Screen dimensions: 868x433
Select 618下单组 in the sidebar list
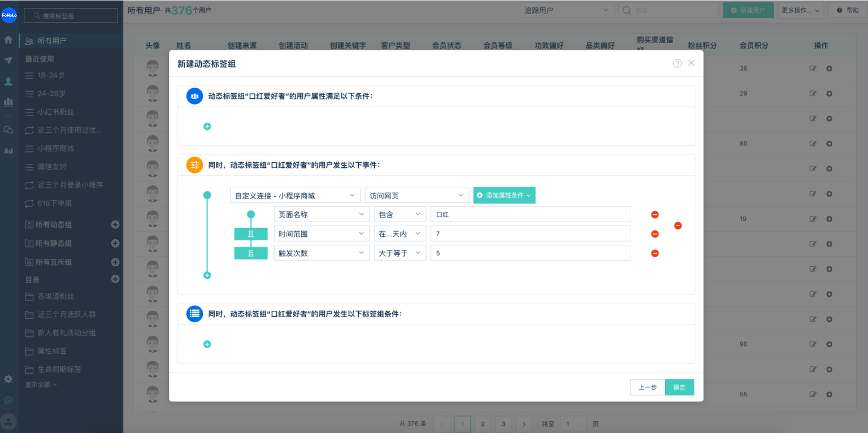click(x=54, y=203)
